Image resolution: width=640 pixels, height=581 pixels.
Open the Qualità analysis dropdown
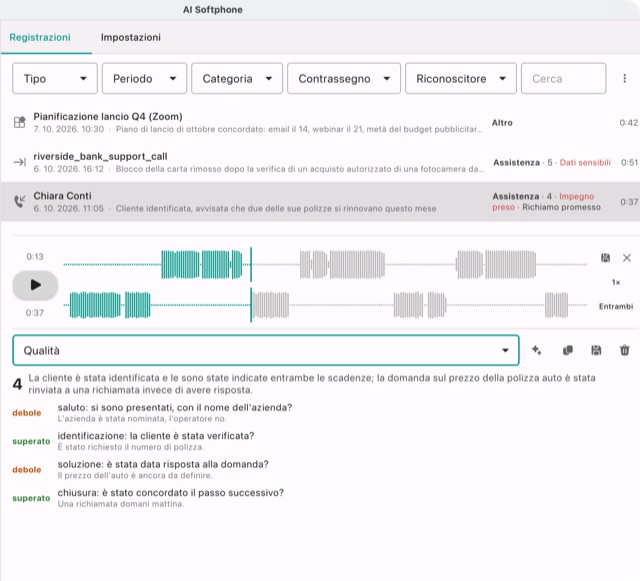click(266, 350)
